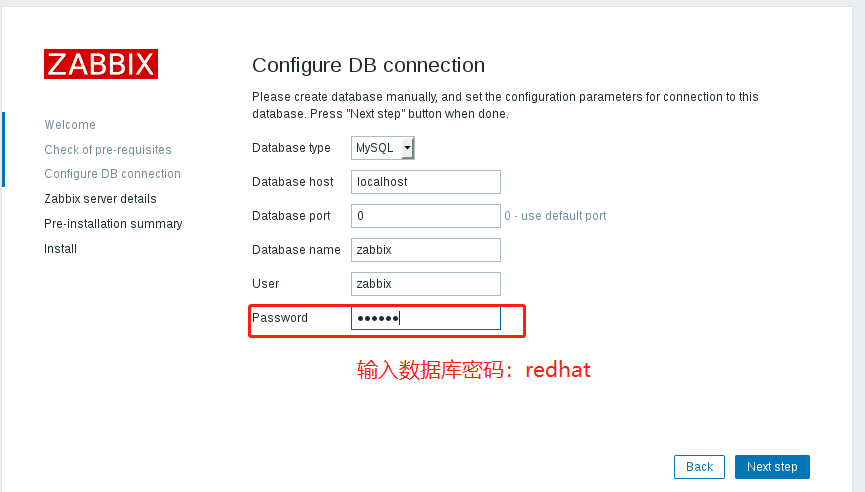Click the Password label text

280,318
